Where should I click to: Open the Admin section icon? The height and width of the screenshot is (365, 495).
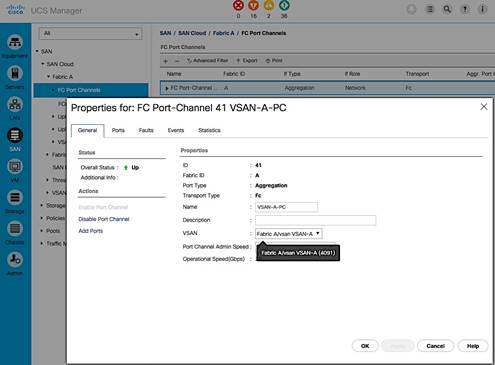click(15, 259)
